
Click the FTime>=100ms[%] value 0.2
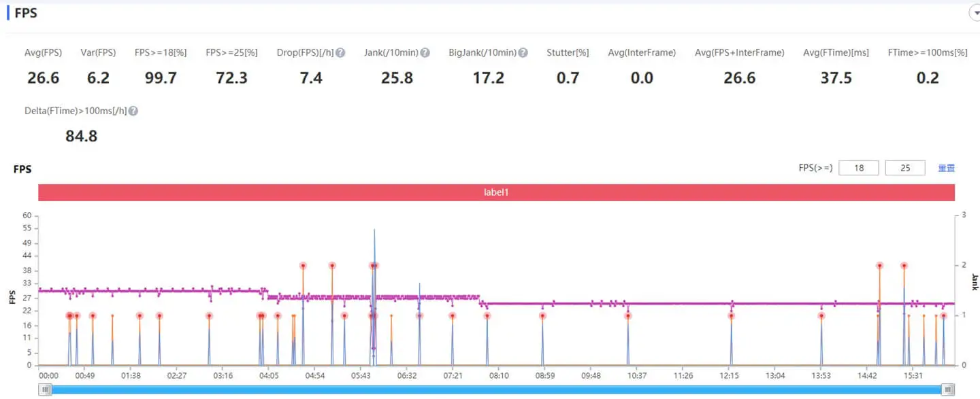[928, 78]
